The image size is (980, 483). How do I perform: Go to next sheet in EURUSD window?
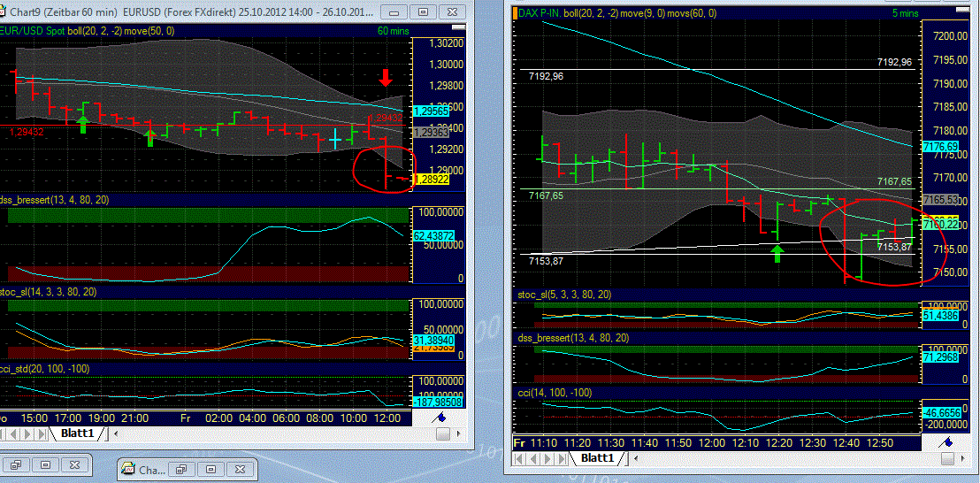(x=27, y=433)
